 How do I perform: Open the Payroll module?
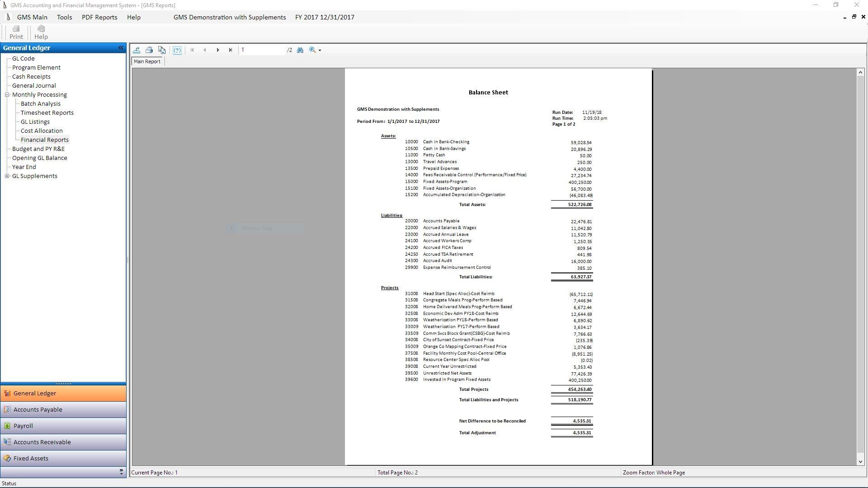[x=23, y=426]
